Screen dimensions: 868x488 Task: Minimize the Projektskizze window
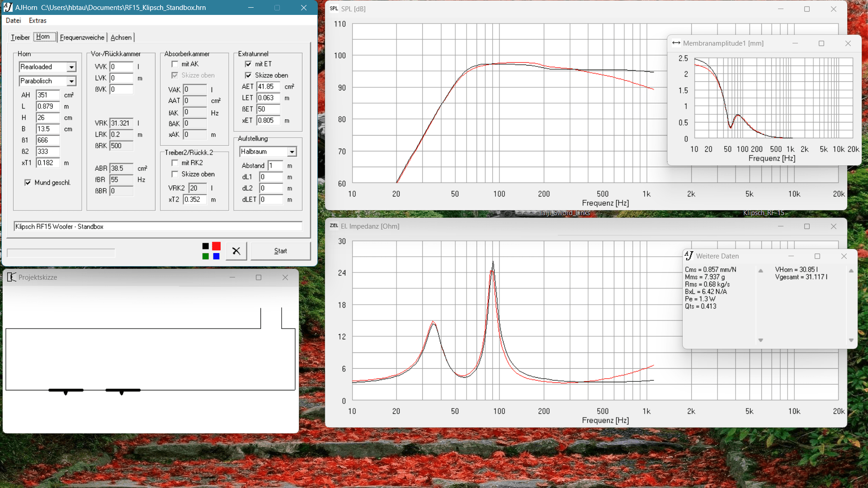(x=232, y=277)
